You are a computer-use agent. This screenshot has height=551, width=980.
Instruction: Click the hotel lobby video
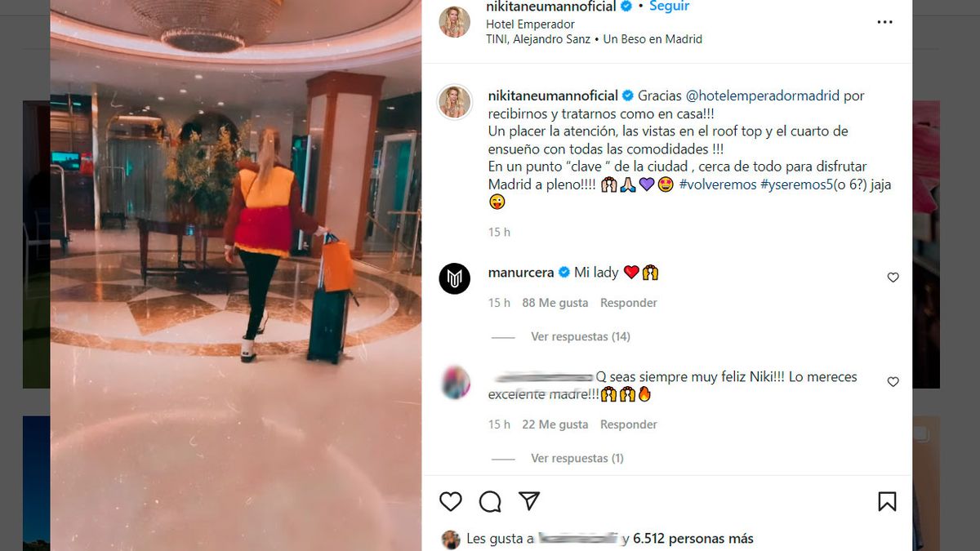point(236,276)
